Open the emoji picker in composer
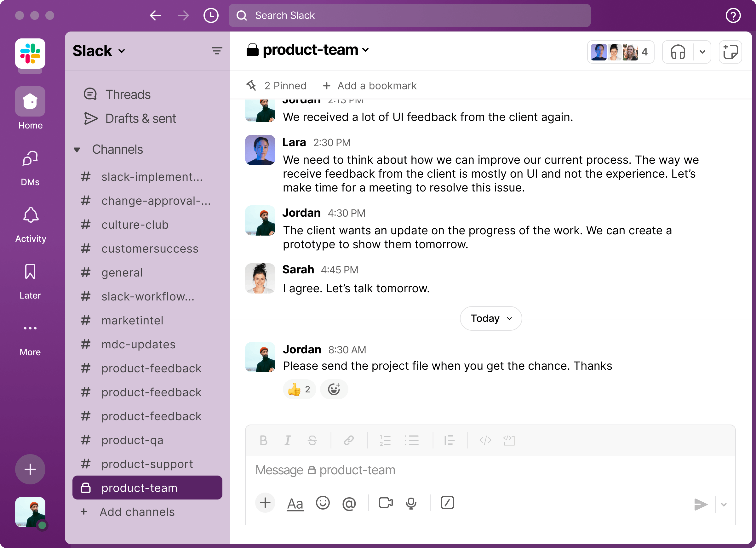The height and width of the screenshot is (548, 756). 323,503
